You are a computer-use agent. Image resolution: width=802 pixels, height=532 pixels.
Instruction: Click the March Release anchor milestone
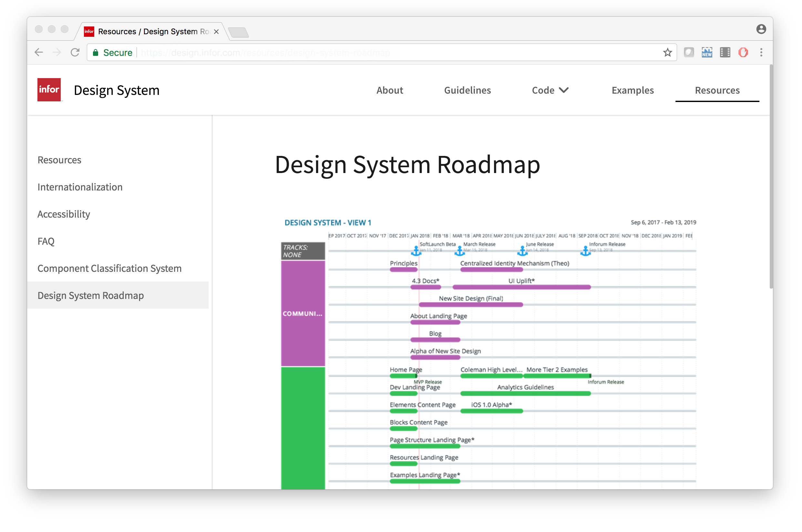(460, 251)
